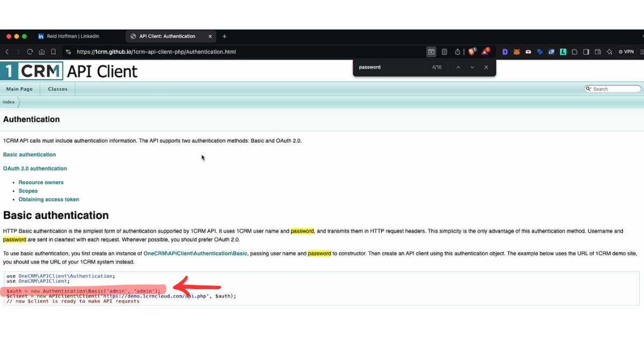Bookmark this page with the bookmark icon
The image size is (644, 338).
[53, 52]
